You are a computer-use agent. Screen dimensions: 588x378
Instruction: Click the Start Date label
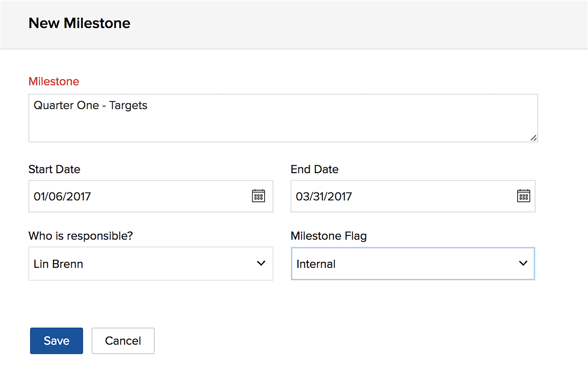[54, 170]
